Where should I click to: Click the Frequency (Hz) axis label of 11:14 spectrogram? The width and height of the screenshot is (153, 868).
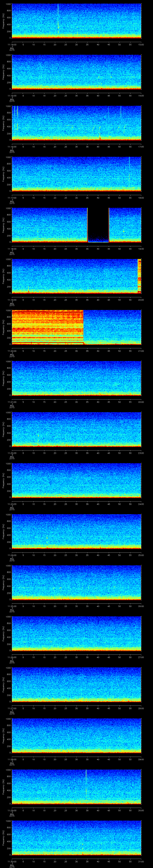click(x=3, y=21)
